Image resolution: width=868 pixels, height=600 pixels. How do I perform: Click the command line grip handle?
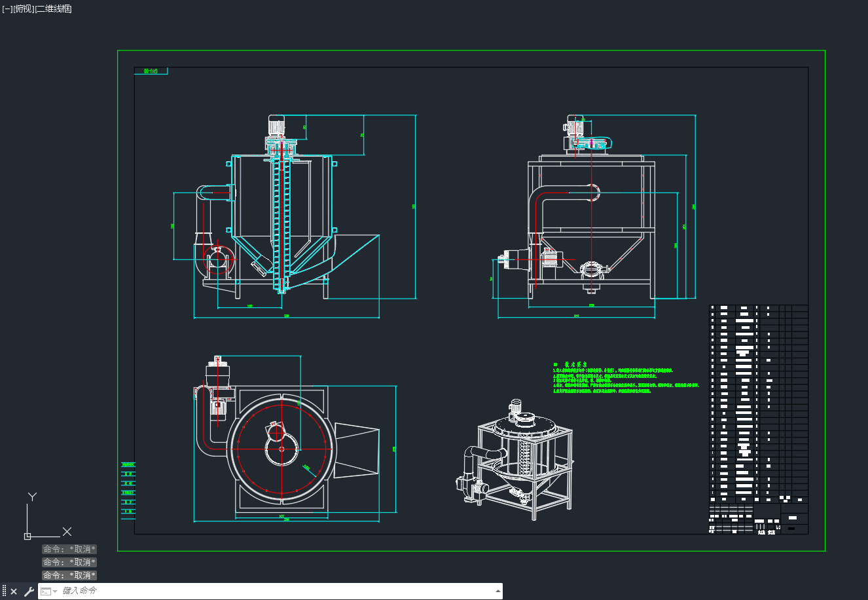[4, 591]
